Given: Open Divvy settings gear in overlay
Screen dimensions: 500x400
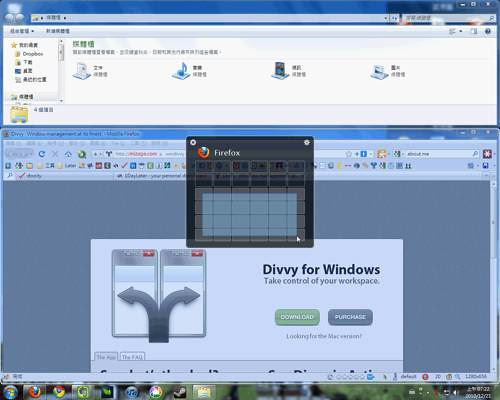Looking at the screenshot, I should 307,142.
